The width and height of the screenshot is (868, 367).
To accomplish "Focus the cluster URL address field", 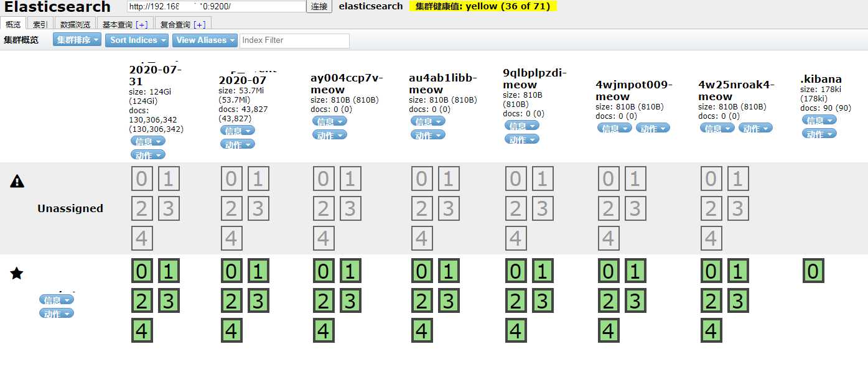I will point(217,6).
